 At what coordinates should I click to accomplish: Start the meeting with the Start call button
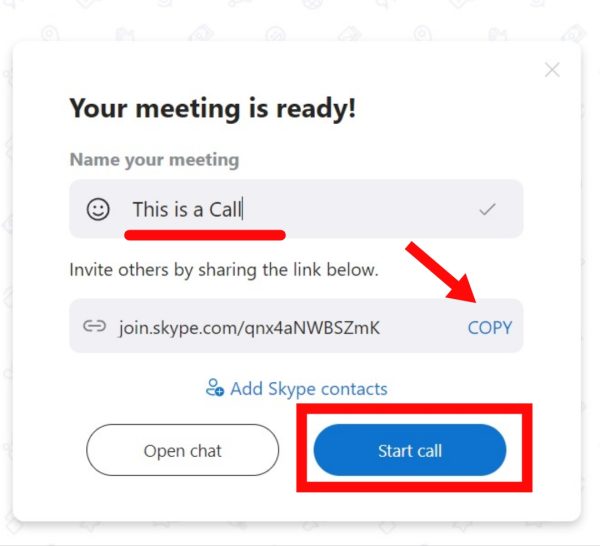pyautogui.click(x=410, y=450)
